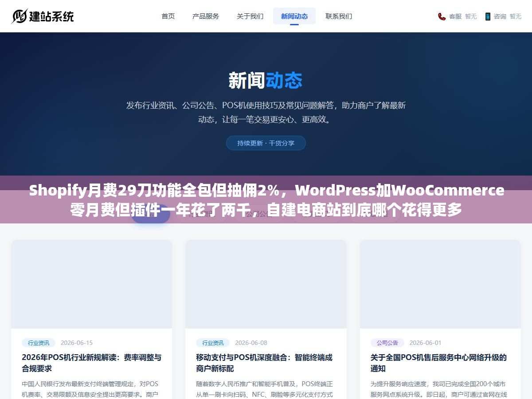Click the date 2026-06-01
The image size is (532, 399).
pyautogui.click(x=426, y=343)
